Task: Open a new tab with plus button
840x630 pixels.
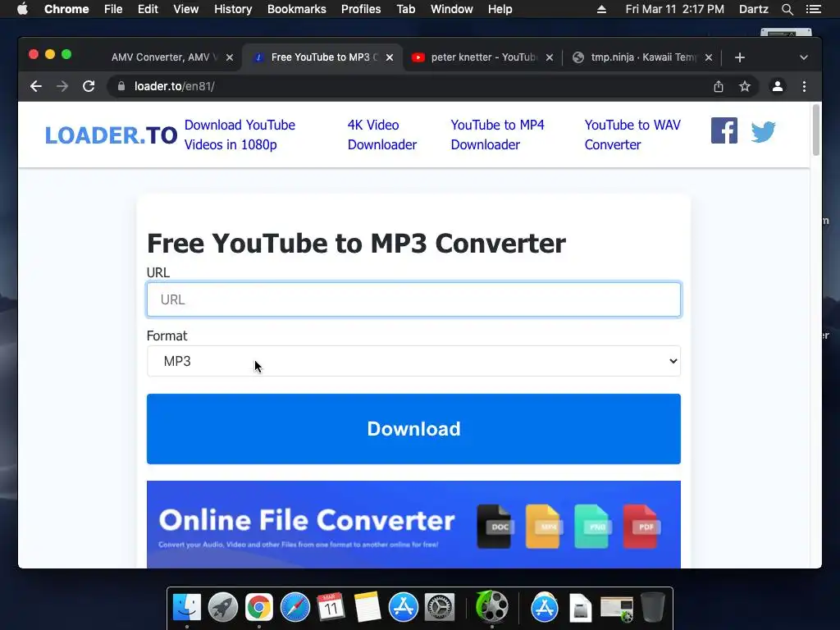Action: tap(740, 57)
